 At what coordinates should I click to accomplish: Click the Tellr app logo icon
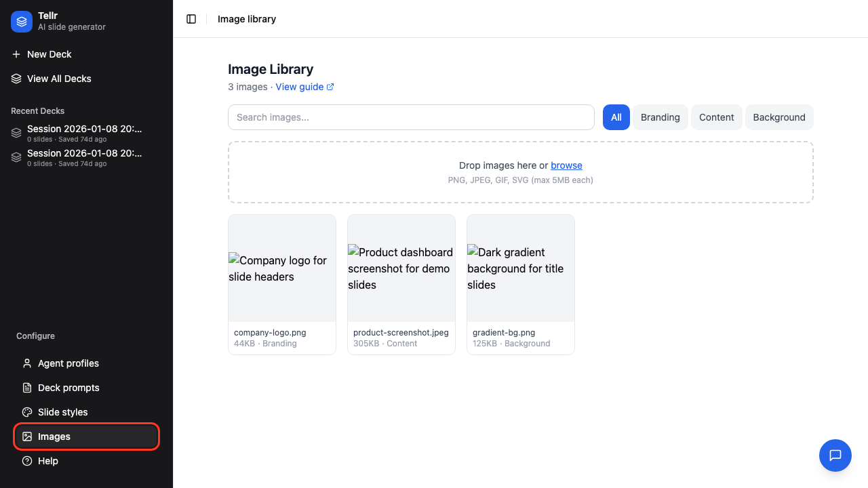21,21
